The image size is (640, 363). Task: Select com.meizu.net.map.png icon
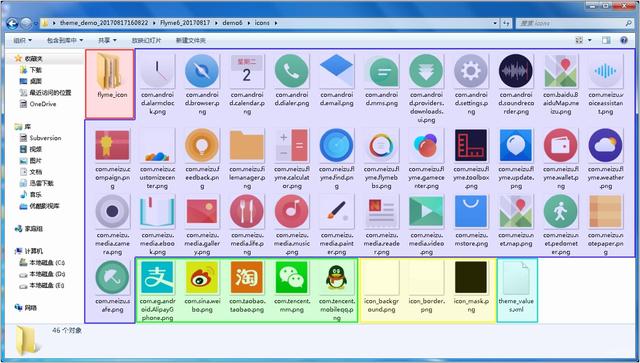516,212
